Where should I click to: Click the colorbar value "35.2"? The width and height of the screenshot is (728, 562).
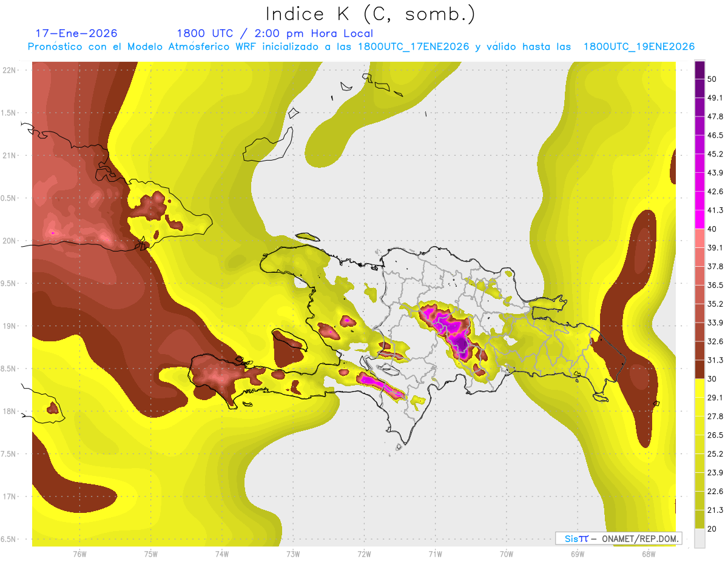click(715, 304)
